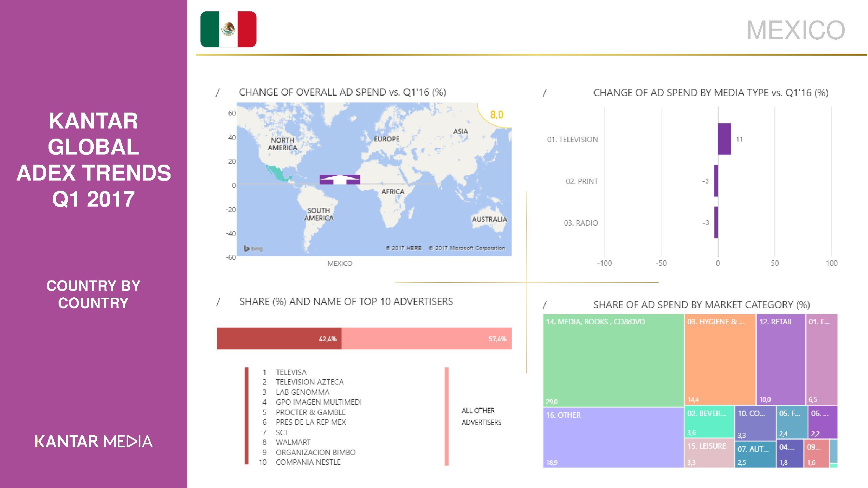Select PROCTER & GAMBLE entry
This screenshot has height=488, width=868.
click(x=311, y=412)
